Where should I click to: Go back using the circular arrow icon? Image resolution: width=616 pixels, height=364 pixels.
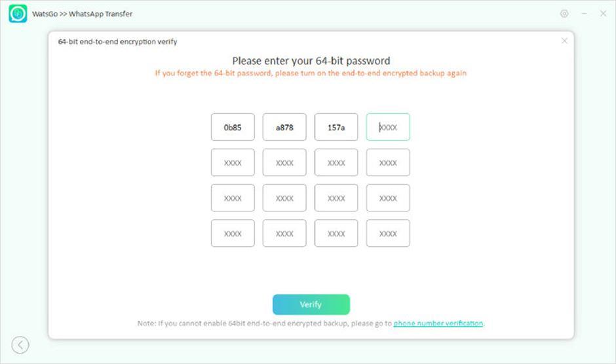20,345
